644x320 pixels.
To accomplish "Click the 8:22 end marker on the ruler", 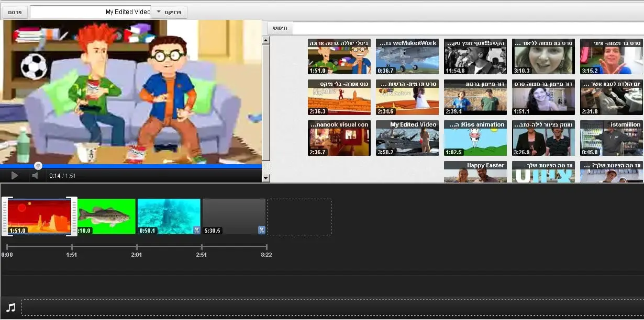I will click(x=266, y=255).
